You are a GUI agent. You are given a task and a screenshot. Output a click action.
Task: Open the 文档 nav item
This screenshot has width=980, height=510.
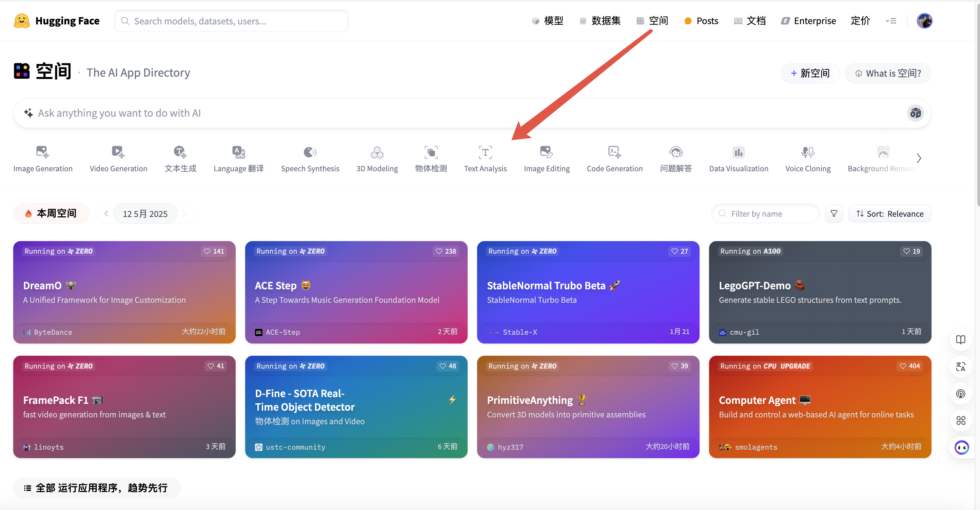[x=750, y=21]
